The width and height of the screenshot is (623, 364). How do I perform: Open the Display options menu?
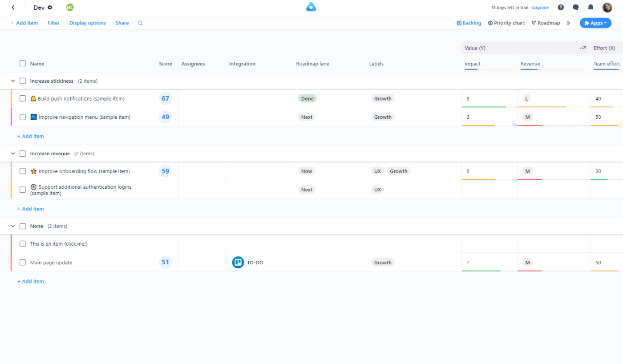(87, 23)
